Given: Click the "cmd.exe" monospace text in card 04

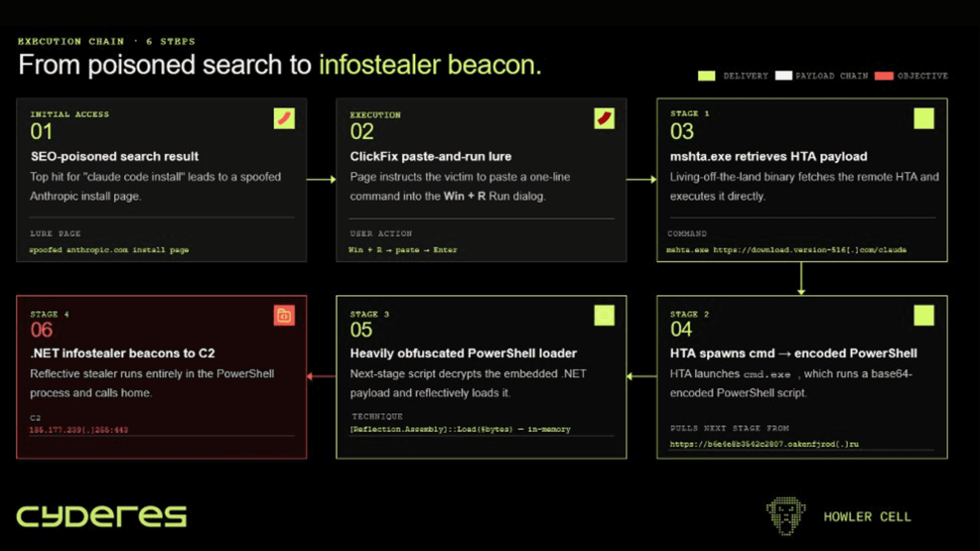Looking at the screenshot, I should click(767, 375).
